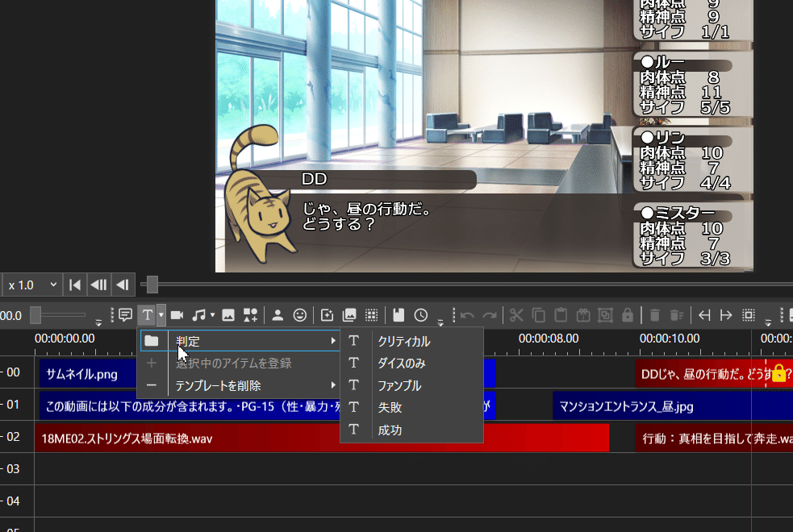This screenshot has width=793, height=532.
Task: Add a voice item with speech bubble icon
Action: pyautogui.click(x=125, y=315)
